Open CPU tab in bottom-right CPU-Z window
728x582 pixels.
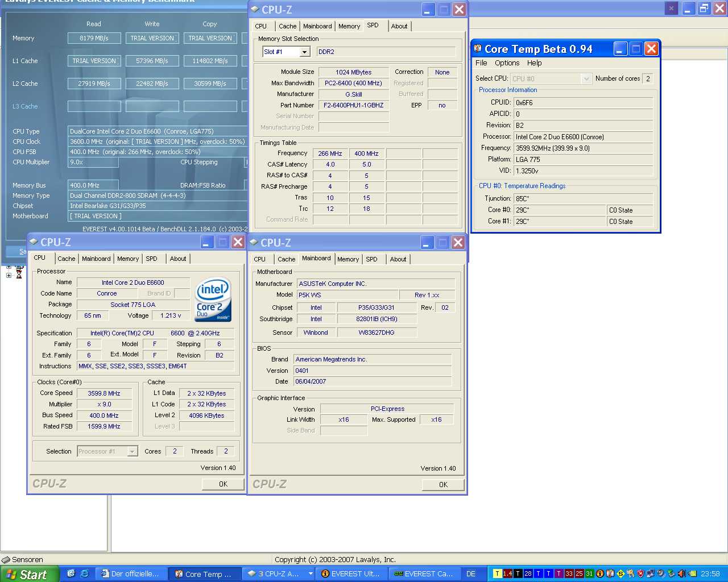click(x=260, y=259)
